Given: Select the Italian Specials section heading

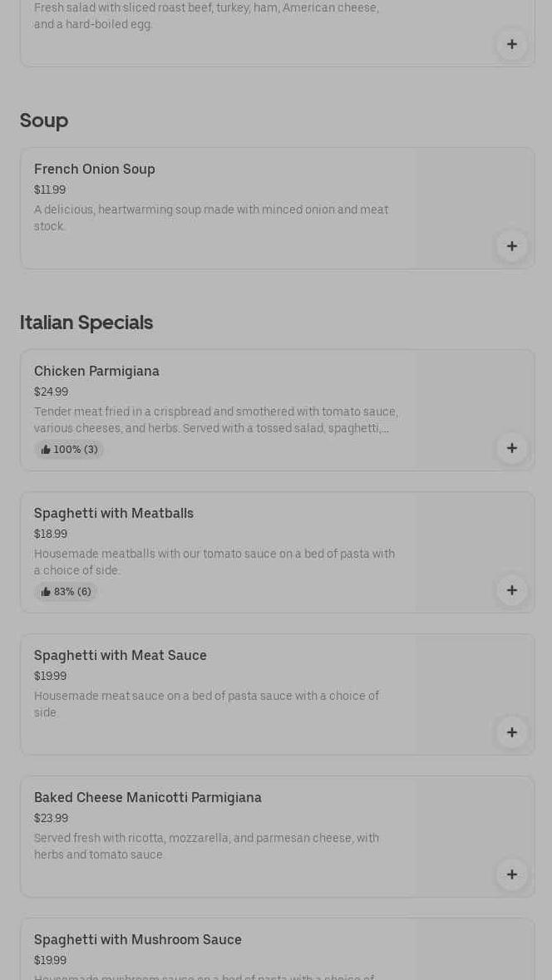Looking at the screenshot, I should 86,323.
